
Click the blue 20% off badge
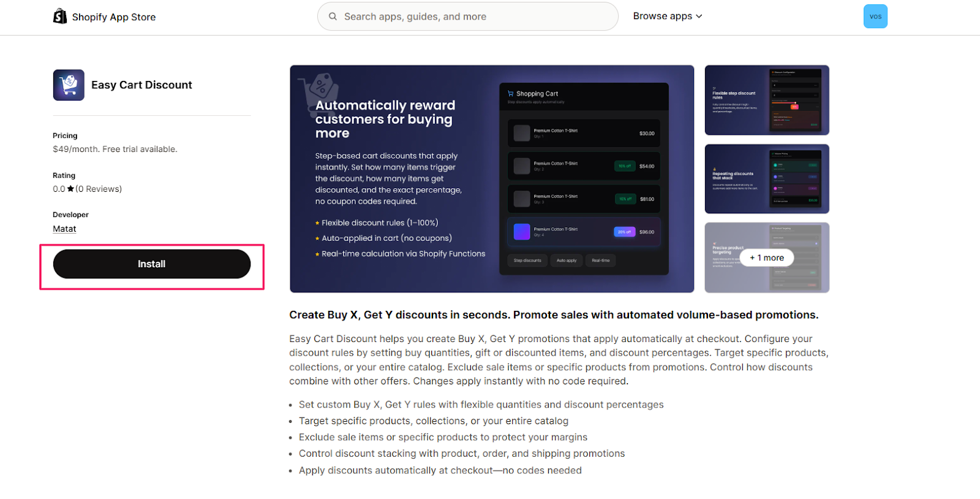point(624,232)
